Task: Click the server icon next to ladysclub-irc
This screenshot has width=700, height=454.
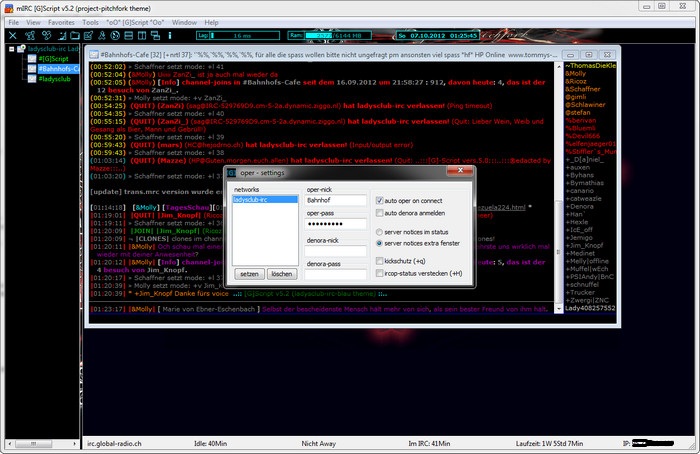Action: pyautogui.click(x=21, y=49)
